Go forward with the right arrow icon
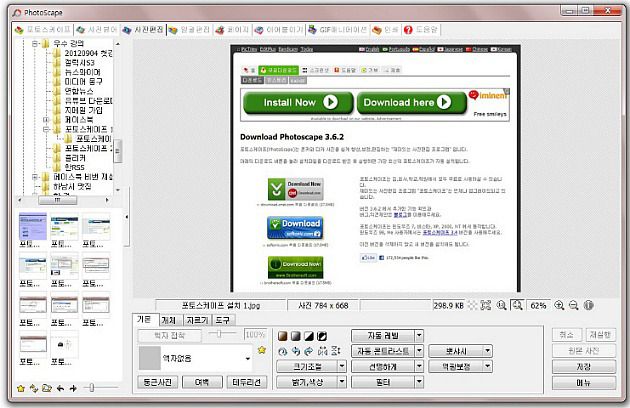This screenshot has height=408, width=630. [x=73, y=388]
